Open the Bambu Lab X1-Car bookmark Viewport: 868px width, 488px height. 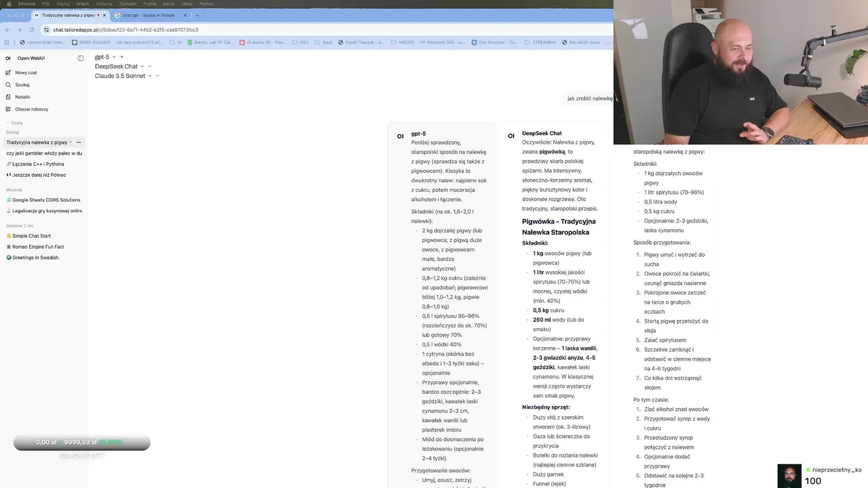coord(211,42)
